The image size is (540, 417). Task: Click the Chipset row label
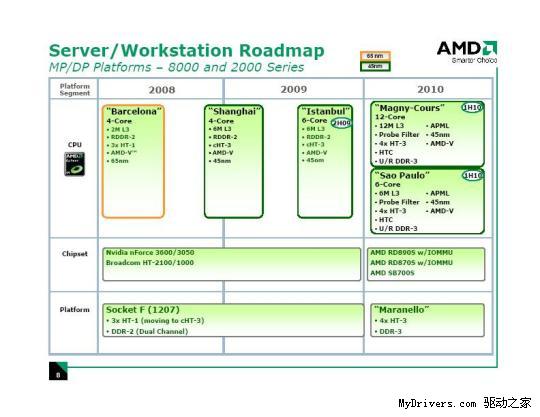75,254
